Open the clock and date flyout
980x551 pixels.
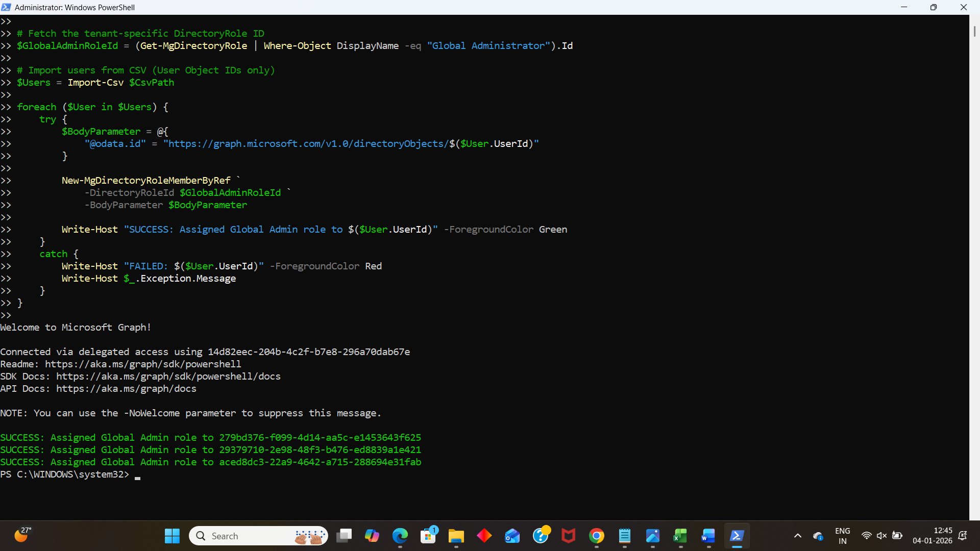[x=932, y=536]
